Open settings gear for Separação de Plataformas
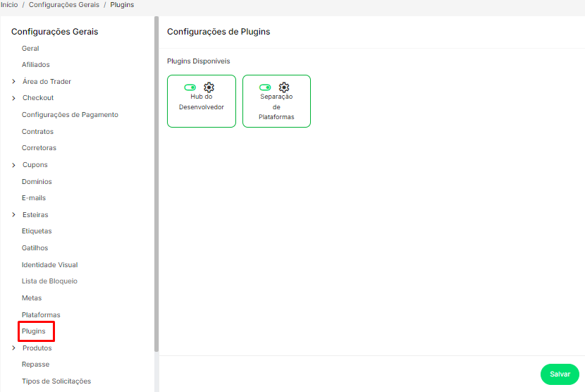This screenshot has height=392, width=585. (x=284, y=87)
